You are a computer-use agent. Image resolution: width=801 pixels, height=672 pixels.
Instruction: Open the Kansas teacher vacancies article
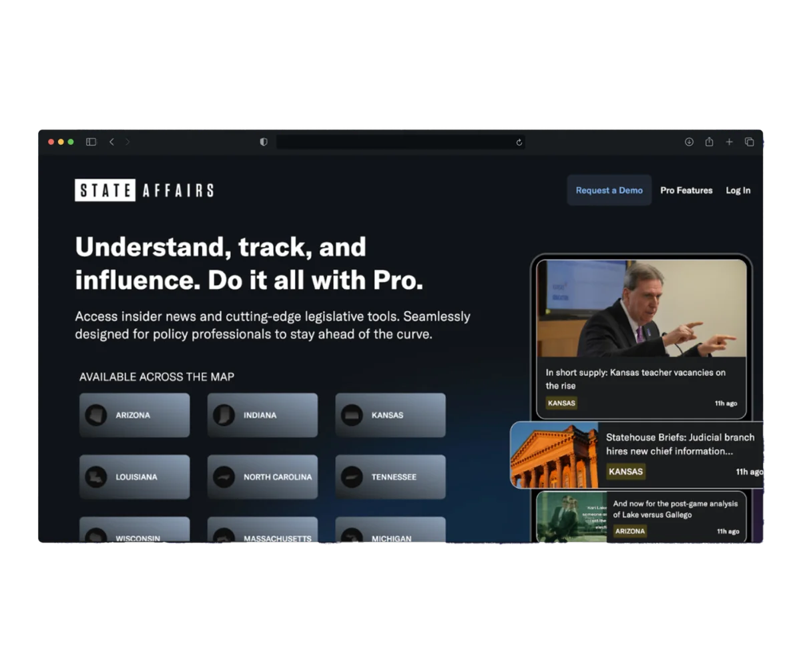click(x=635, y=379)
